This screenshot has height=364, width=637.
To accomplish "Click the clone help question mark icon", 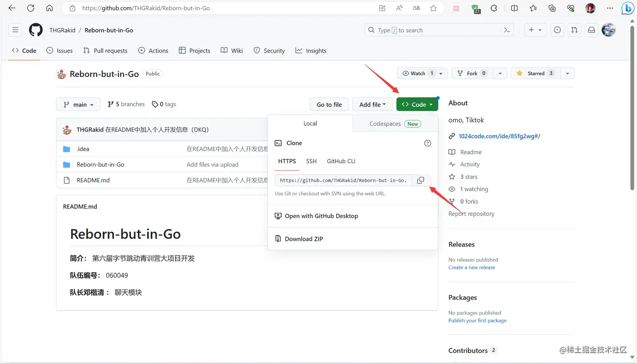I will (428, 143).
